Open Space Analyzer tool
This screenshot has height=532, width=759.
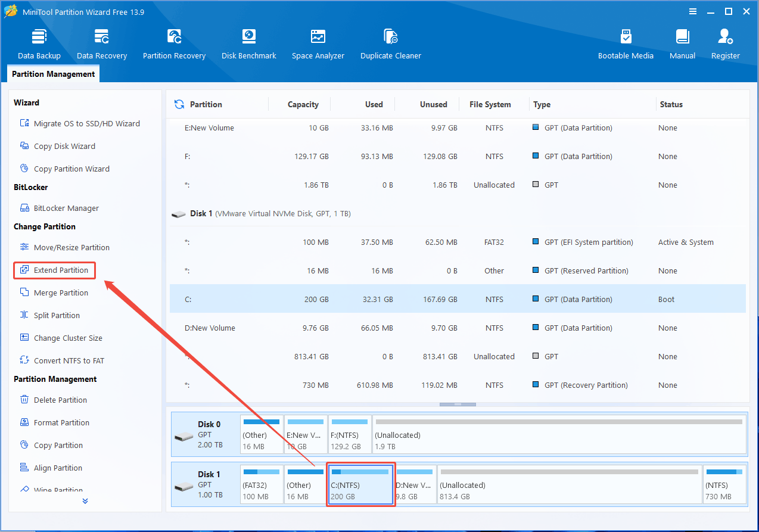(x=318, y=44)
